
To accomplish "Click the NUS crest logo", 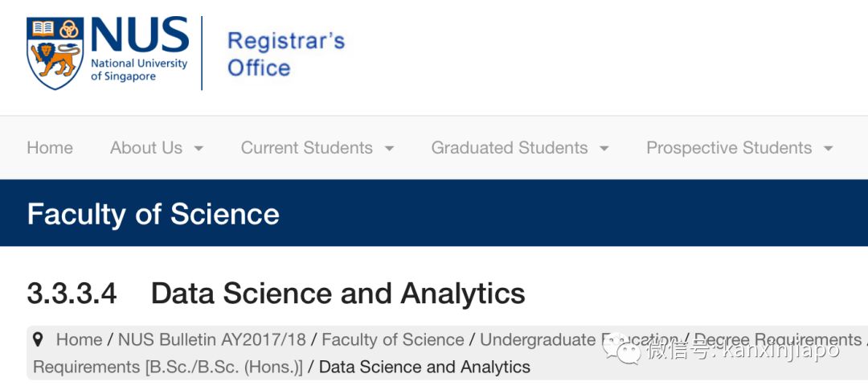I will pos(55,53).
